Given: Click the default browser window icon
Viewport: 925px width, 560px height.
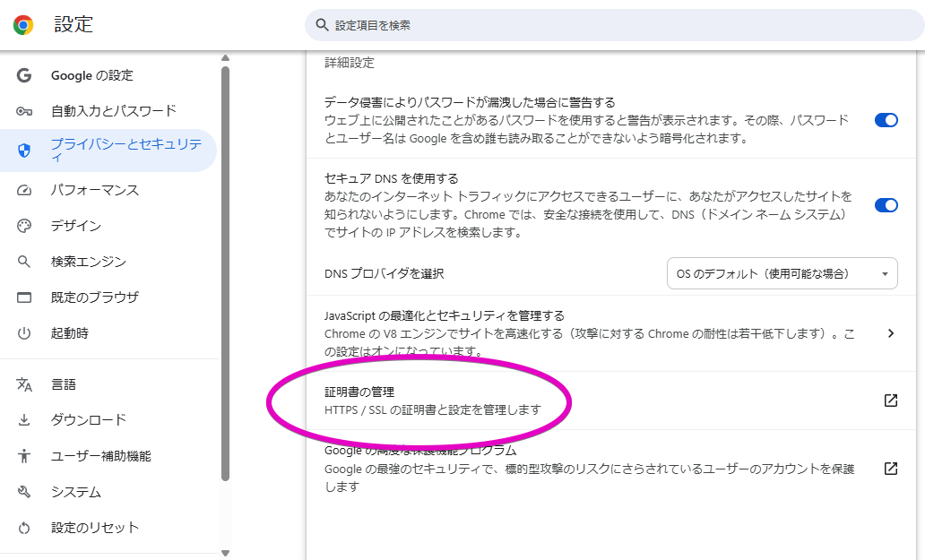Looking at the screenshot, I should pyautogui.click(x=24, y=297).
